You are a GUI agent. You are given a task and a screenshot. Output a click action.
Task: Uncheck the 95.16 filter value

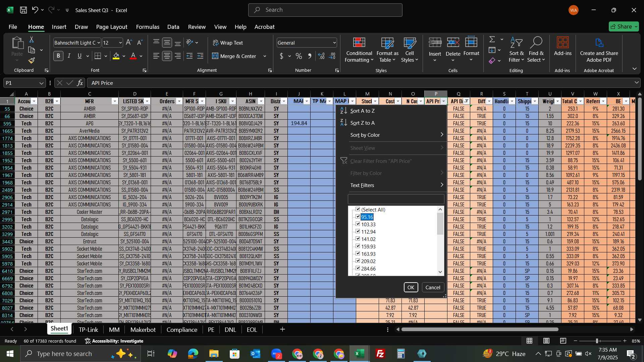[358, 217]
